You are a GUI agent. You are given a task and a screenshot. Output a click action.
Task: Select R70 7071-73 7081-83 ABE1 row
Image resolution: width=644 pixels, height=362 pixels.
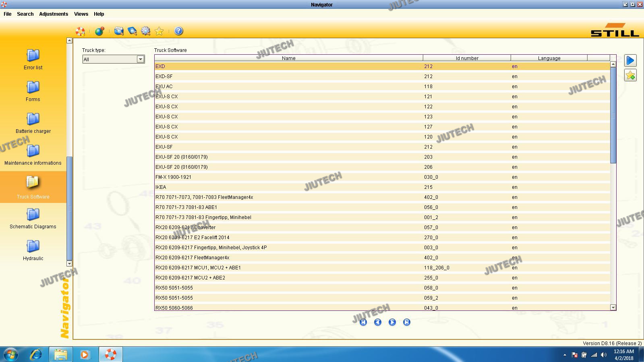pyautogui.click(x=382, y=207)
